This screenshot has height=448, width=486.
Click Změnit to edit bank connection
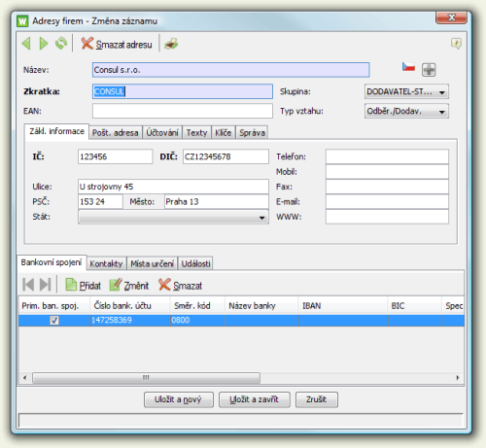tap(129, 285)
